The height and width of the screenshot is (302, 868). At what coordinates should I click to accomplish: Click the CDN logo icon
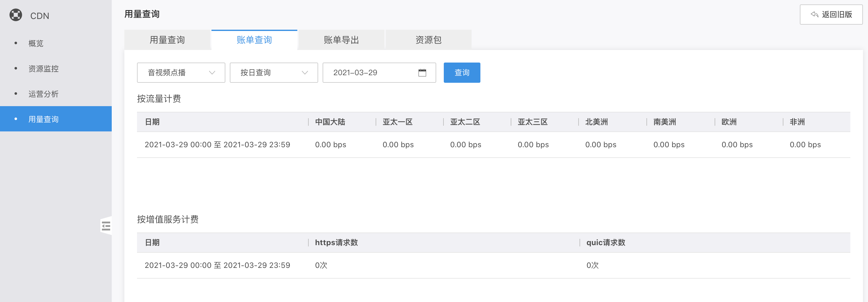click(x=16, y=15)
